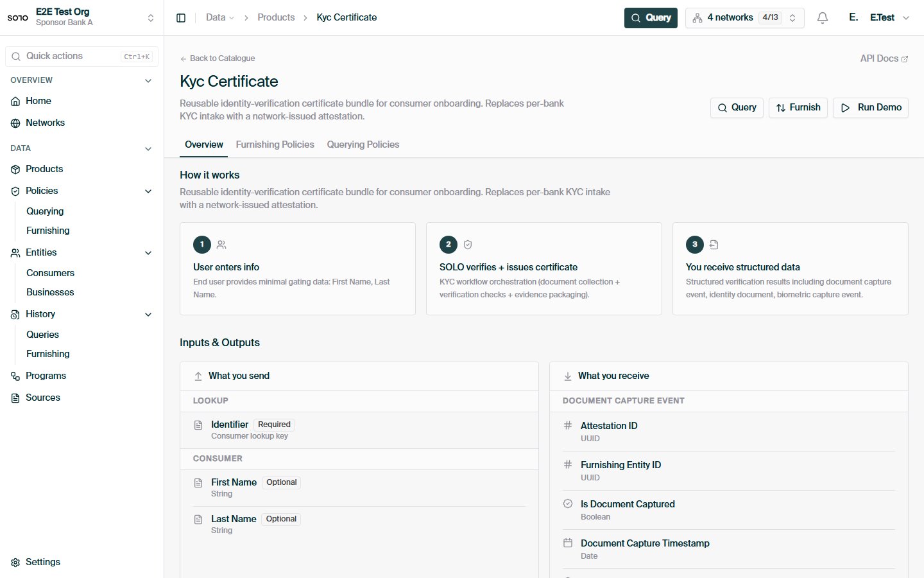The image size is (924, 578).
Task: Focus the Quick actions search field
Action: click(x=81, y=57)
